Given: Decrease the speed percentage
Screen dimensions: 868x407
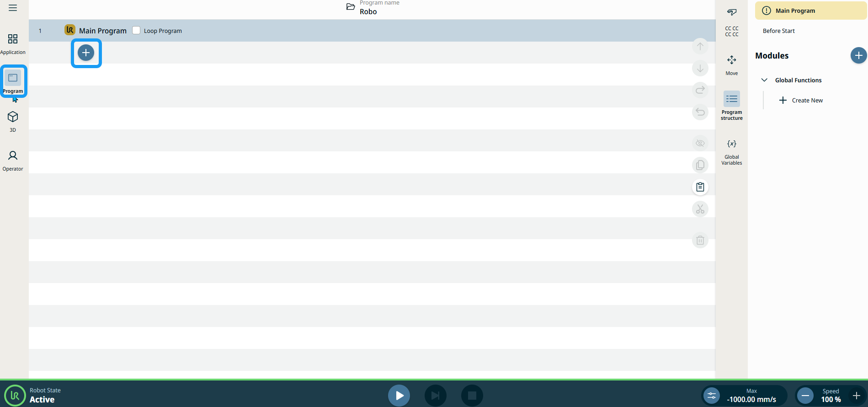Looking at the screenshot, I should (805, 396).
